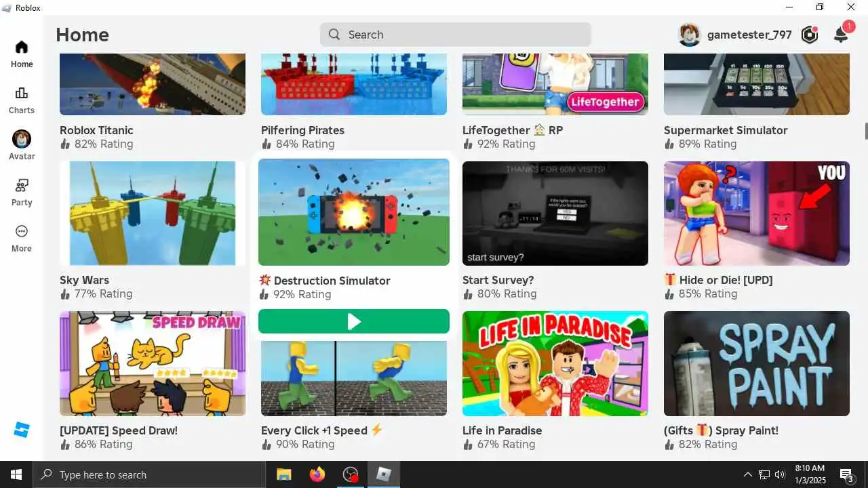Click the Windows taskbar search box

(149, 474)
